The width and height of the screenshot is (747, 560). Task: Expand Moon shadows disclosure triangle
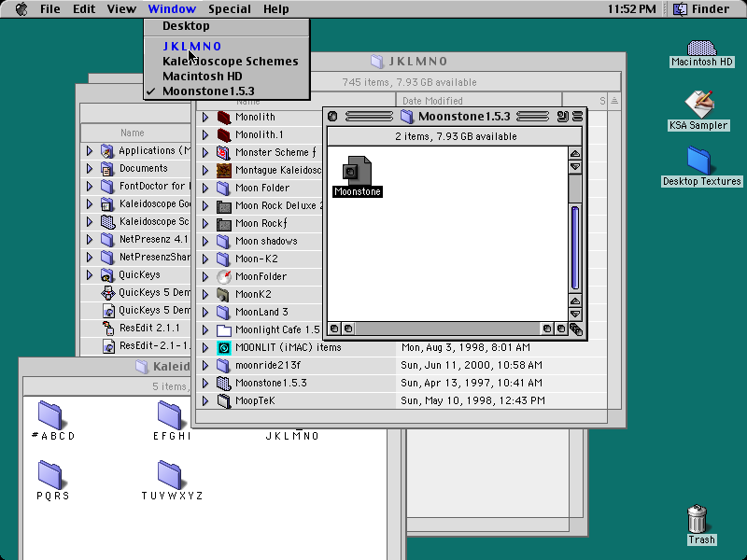tap(205, 241)
